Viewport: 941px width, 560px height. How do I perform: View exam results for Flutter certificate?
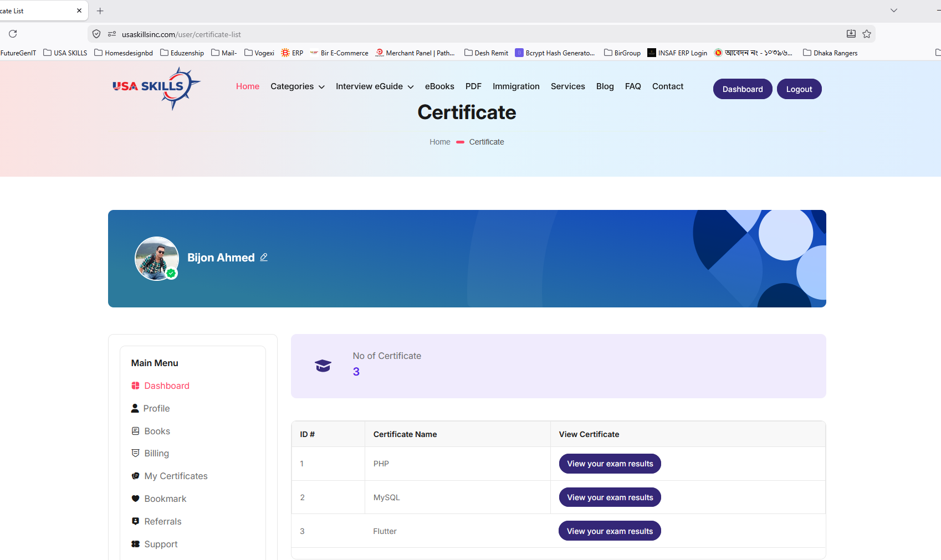pyautogui.click(x=610, y=531)
